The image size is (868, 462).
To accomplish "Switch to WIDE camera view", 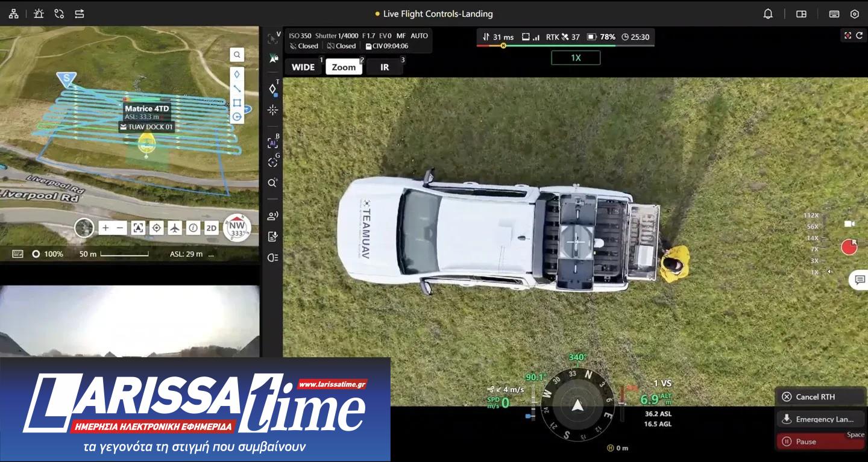I will tap(303, 67).
